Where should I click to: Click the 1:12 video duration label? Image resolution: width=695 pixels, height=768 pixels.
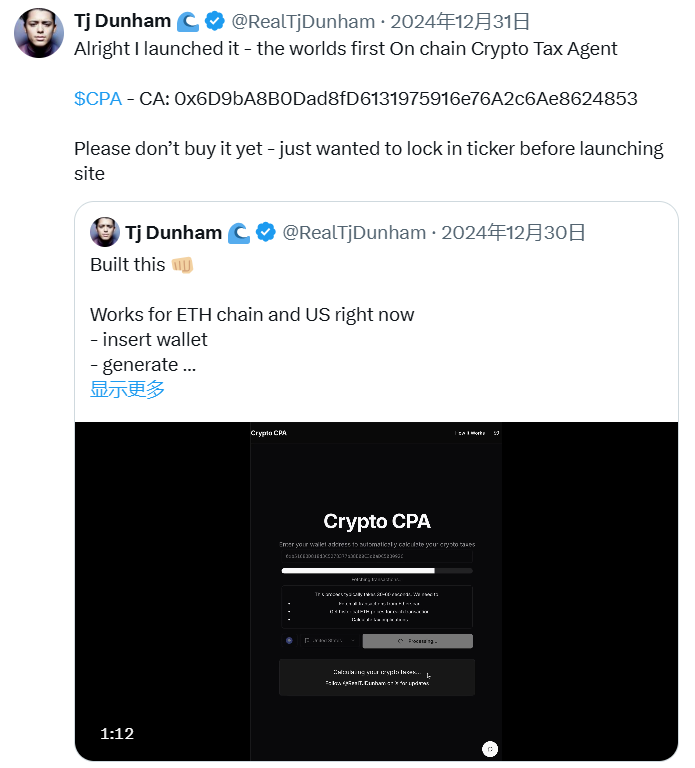(x=117, y=733)
